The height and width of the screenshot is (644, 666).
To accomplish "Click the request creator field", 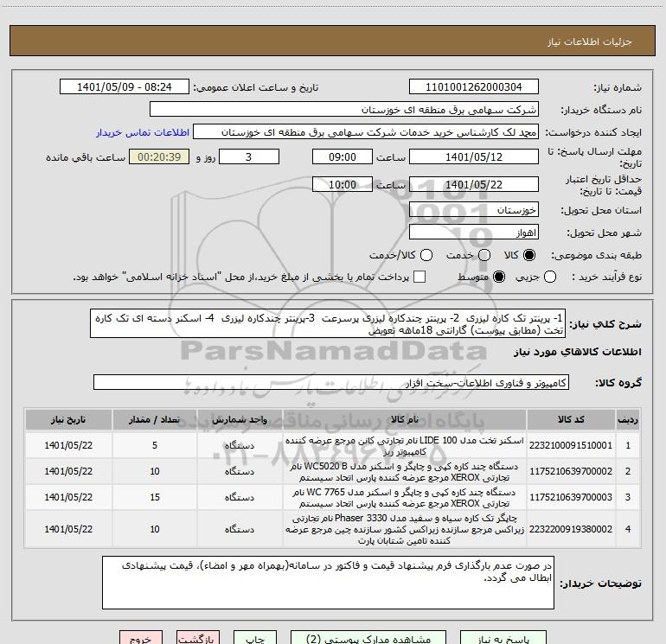I will (366, 132).
